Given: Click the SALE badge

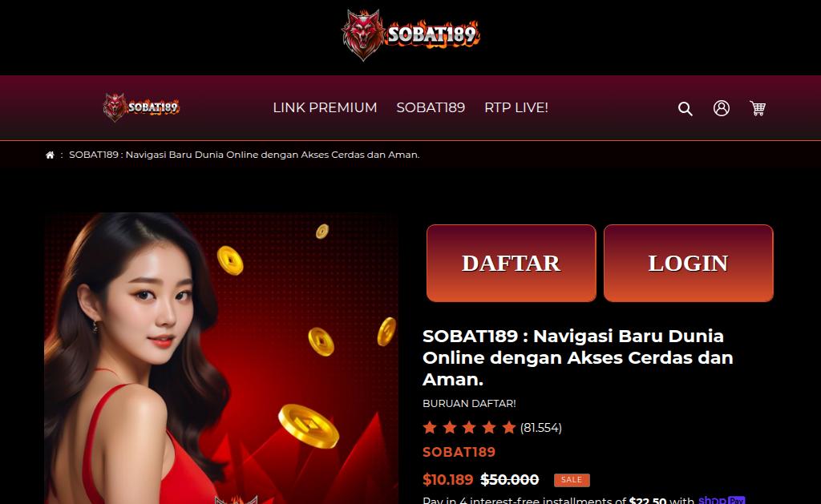Looking at the screenshot, I should point(572,480).
